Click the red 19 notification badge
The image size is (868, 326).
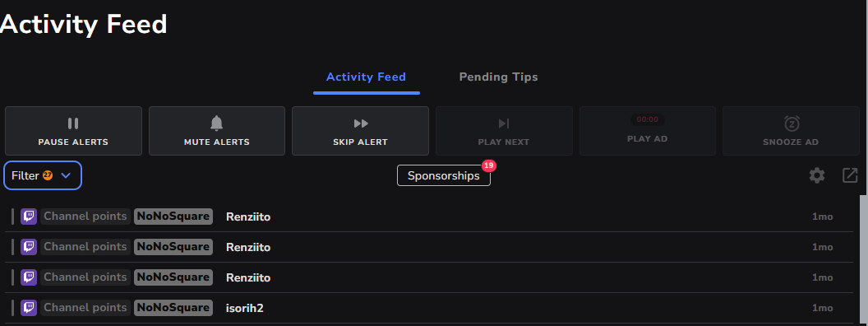tap(488, 165)
